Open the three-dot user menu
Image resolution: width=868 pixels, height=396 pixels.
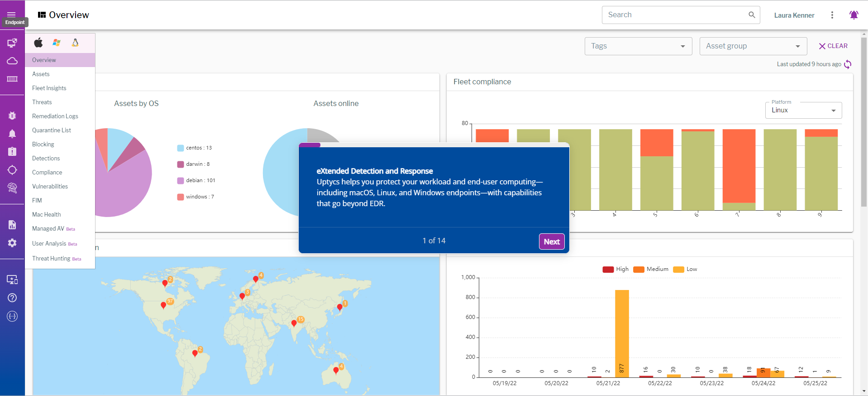tap(832, 15)
